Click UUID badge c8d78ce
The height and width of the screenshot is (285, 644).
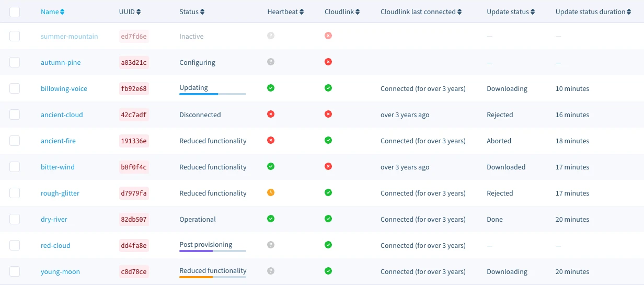pos(134,271)
